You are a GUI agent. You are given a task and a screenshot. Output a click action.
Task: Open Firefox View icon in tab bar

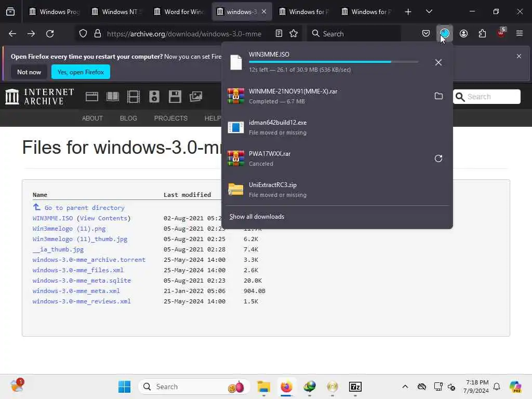pos(10,12)
